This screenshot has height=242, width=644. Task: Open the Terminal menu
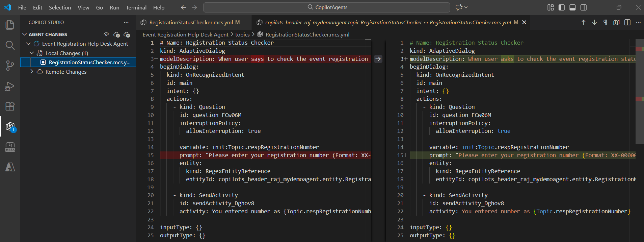tap(136, 7)
